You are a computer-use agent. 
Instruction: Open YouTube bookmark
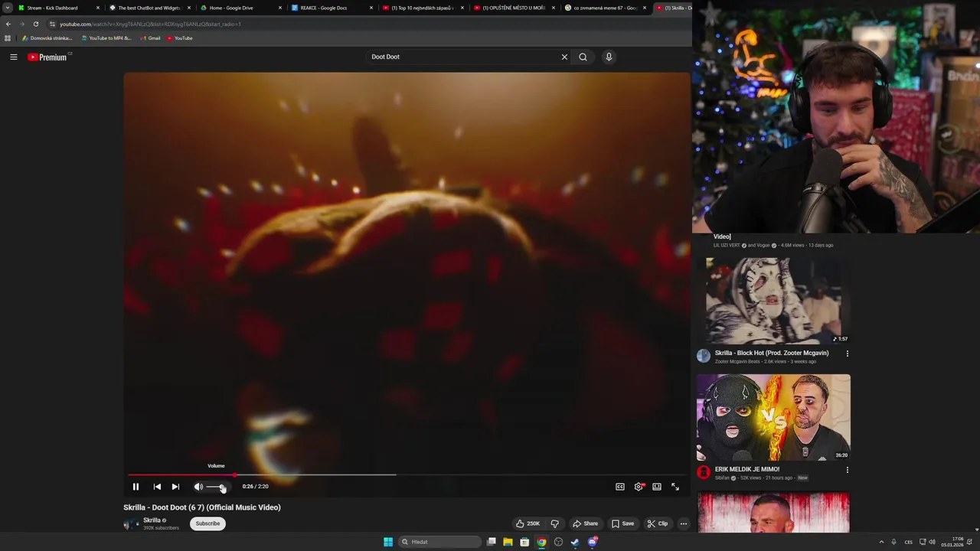(x=180, y=38)
